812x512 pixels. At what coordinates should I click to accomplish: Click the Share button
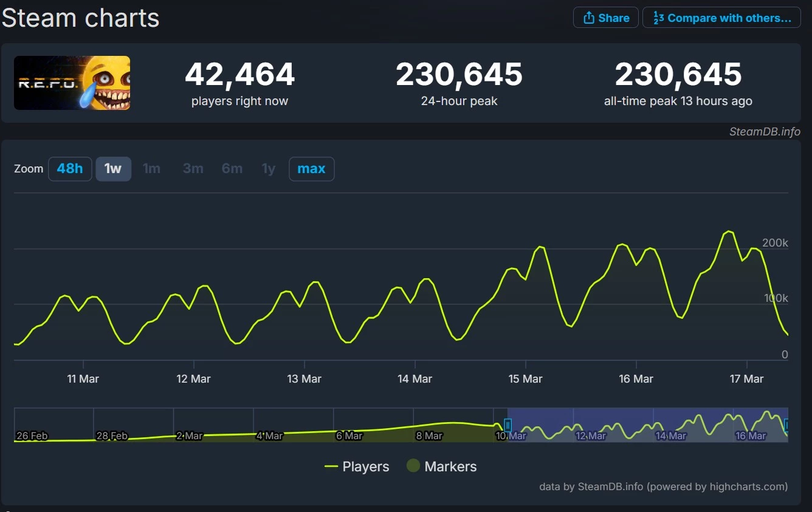(x=605, y=18)
